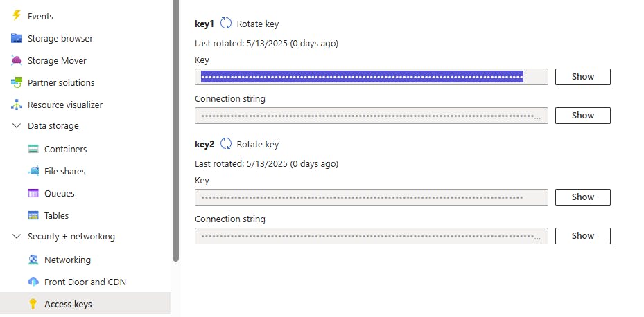Click the Tables icon
The width and height of the screenshot is (644, 317).
tap(33, 215)
